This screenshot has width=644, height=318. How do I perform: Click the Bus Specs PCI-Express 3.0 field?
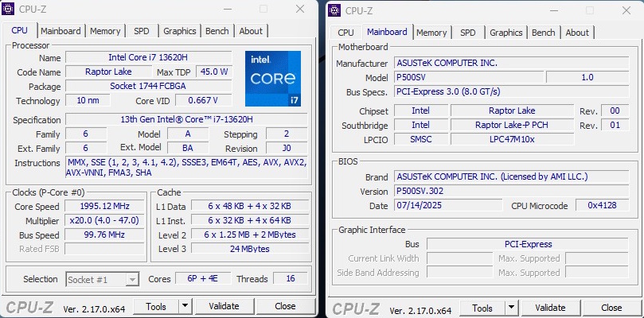click(511, 91)
